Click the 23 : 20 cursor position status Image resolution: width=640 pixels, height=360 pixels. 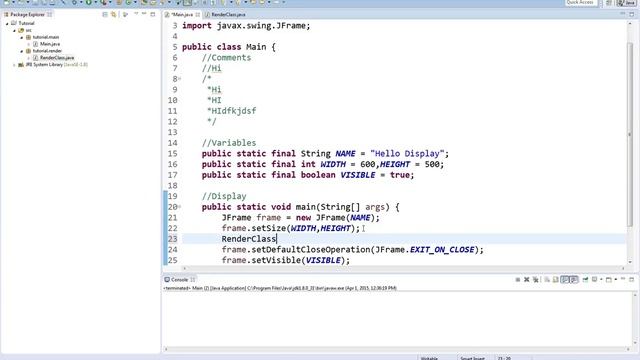click(504, 358)
